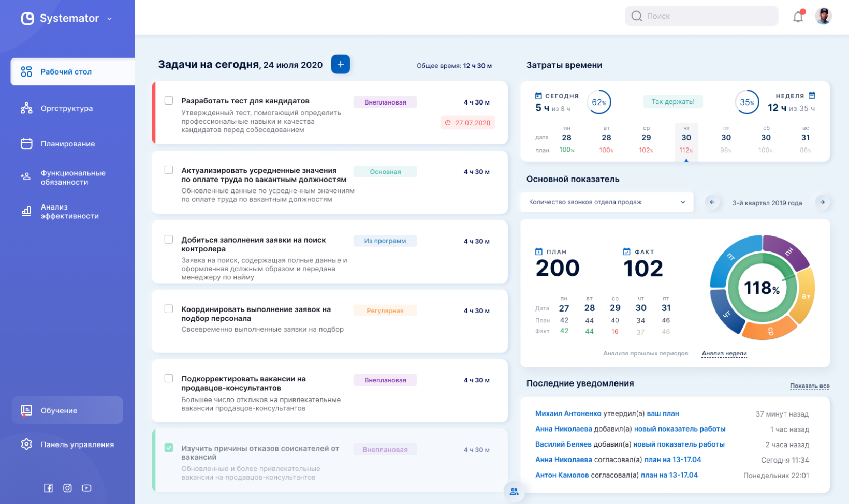The width and height of the screenshot is (849, 504).
Task: Click the magnifier icon in search bar
Action: (637, 16)
